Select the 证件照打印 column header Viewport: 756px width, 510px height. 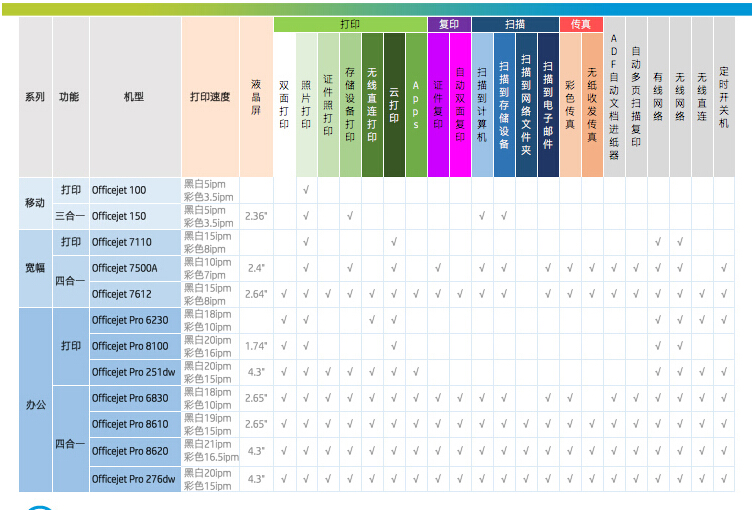(x=328, y=105)
